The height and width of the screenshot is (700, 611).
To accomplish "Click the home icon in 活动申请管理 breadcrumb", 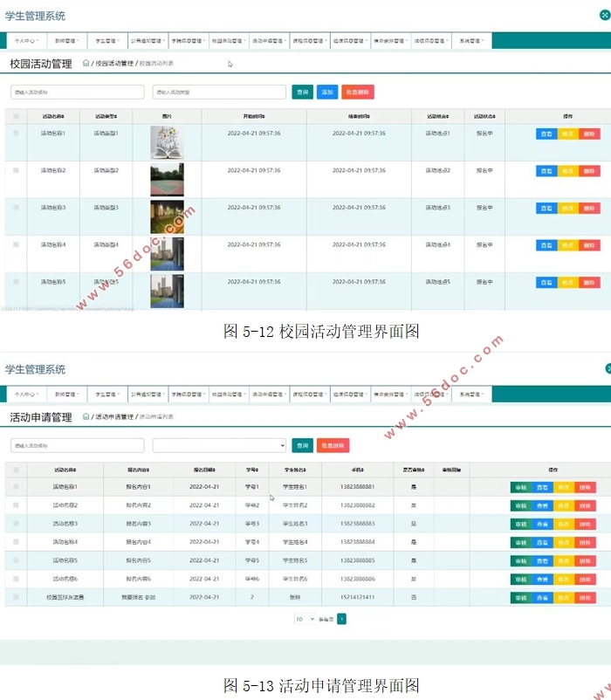I will click(86, 416).
